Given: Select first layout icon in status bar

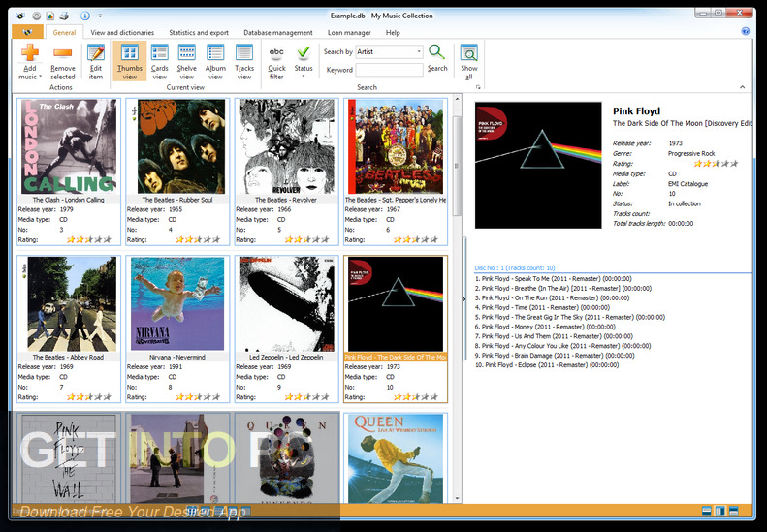Looking at the screenshot, I should coord(706,511).
